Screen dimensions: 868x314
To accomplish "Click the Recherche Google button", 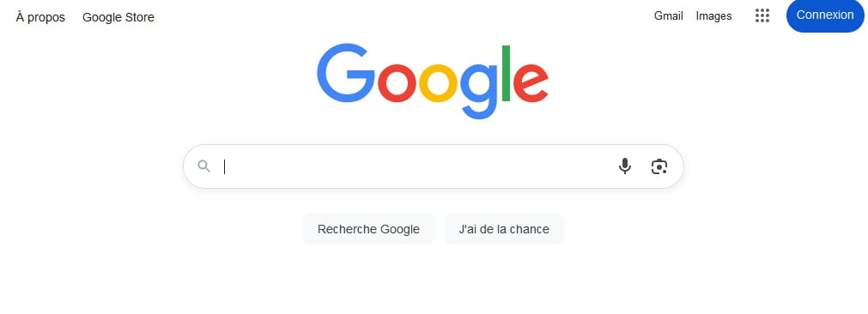I will (368, 229).
